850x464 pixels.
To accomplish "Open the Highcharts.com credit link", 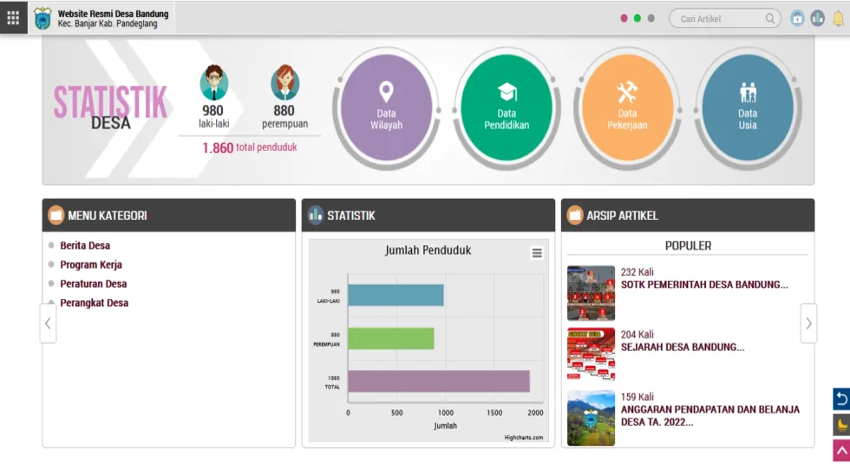I will point(523,437).
